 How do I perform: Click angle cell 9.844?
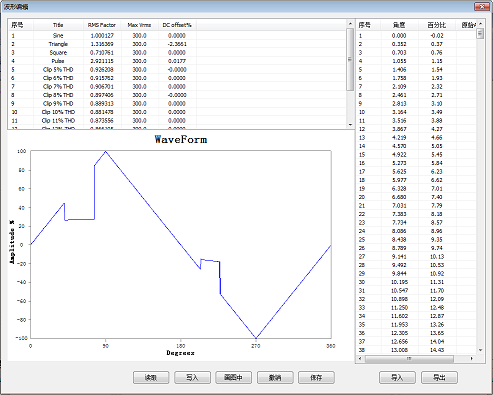point(399,273)
